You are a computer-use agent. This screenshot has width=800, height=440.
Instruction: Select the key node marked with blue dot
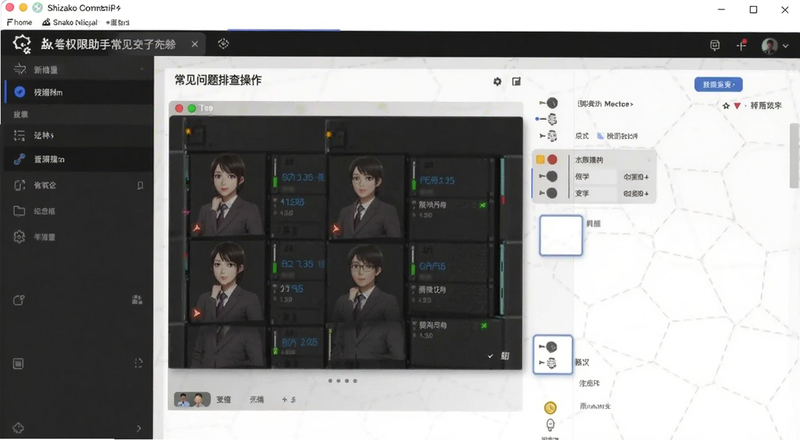click(x=547, y=119)
